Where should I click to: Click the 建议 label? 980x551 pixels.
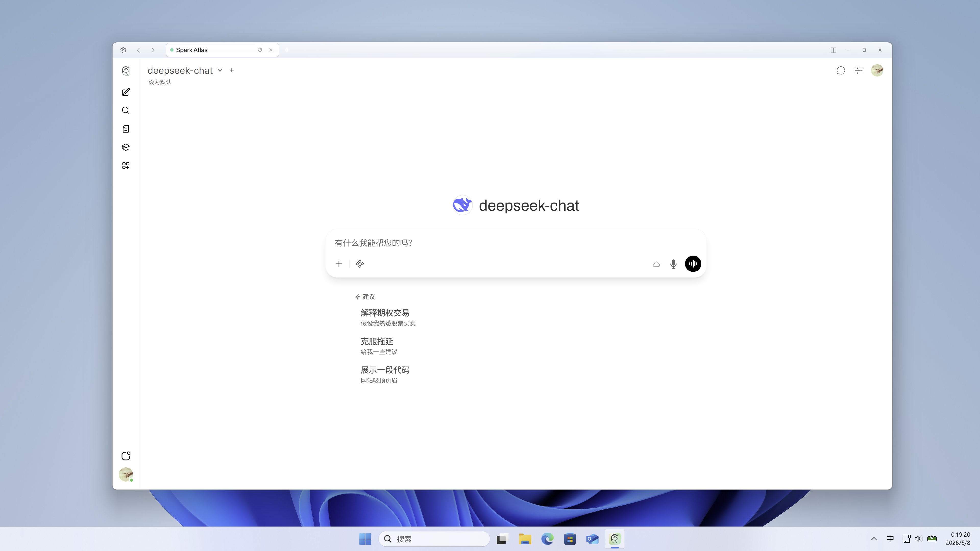click(369, 297)
